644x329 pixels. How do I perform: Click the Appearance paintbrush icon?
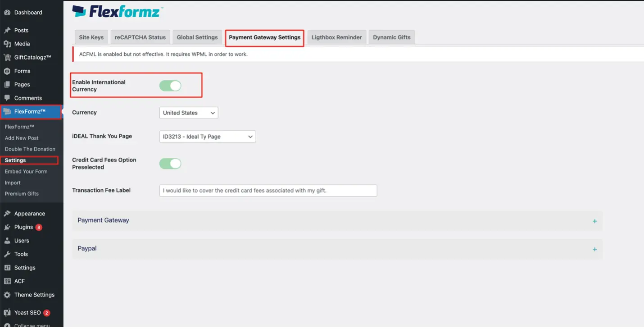coord(7,214)
